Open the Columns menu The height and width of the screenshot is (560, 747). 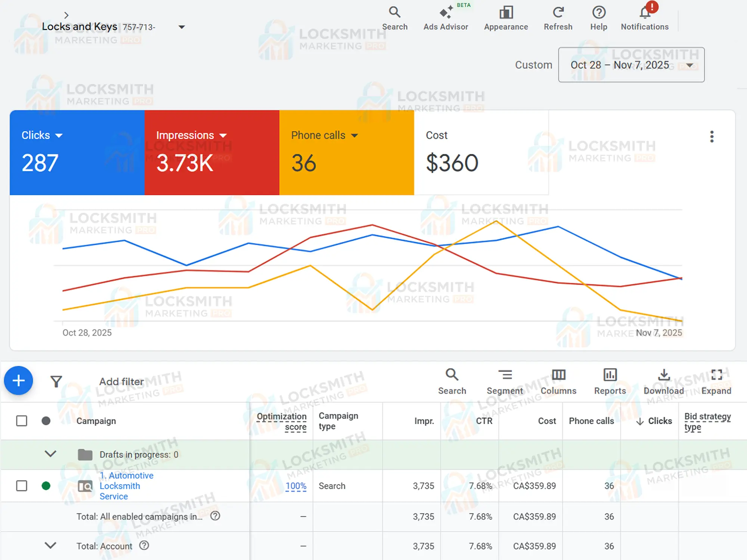point(558,381)
